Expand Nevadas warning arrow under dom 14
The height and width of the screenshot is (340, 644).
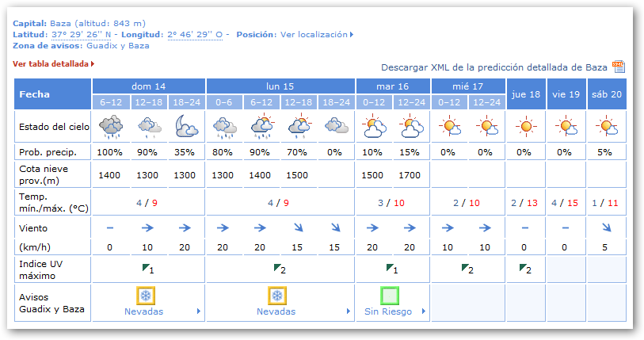(198, 312)
